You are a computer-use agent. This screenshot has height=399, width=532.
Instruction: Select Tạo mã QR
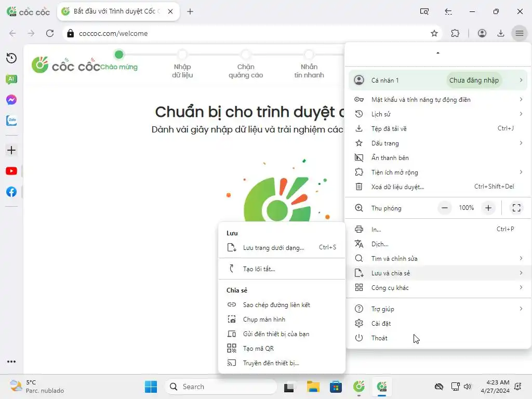point(282,349)
